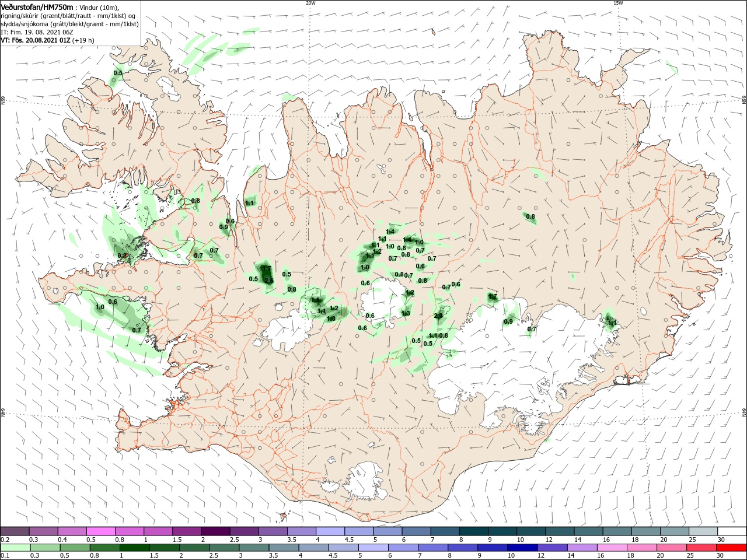
Task: Click the 2.3 rainfall value on the map
Action: (438, 316)
